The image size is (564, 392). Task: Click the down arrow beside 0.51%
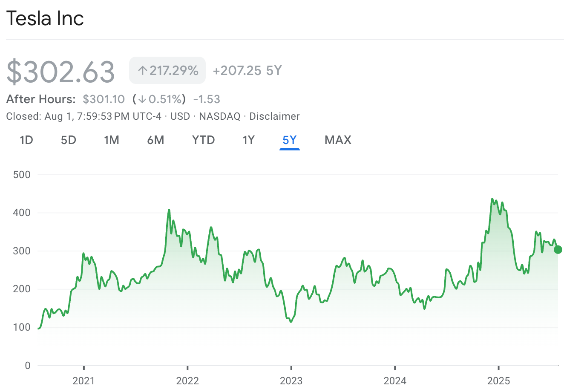pos(142,100)
